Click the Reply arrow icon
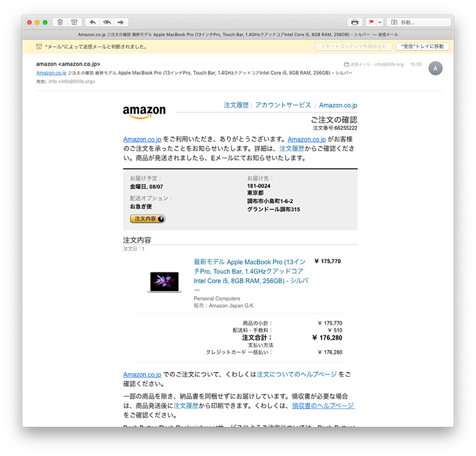 [x=93, y=22]
